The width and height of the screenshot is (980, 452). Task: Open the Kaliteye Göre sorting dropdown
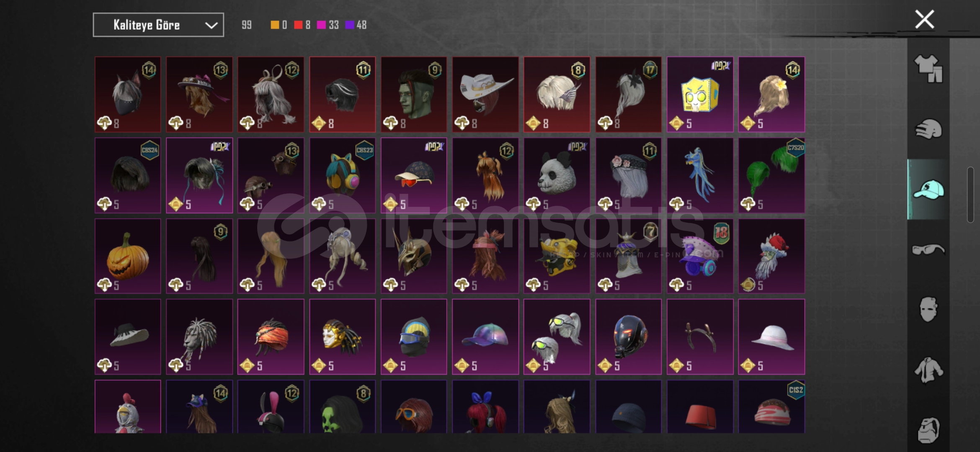(158, 25)
